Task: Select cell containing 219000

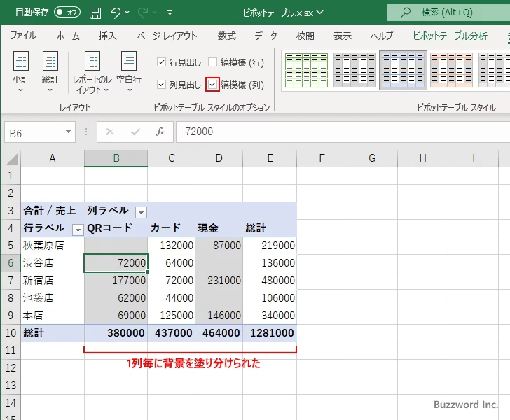Action: click(x=270, y=246)
